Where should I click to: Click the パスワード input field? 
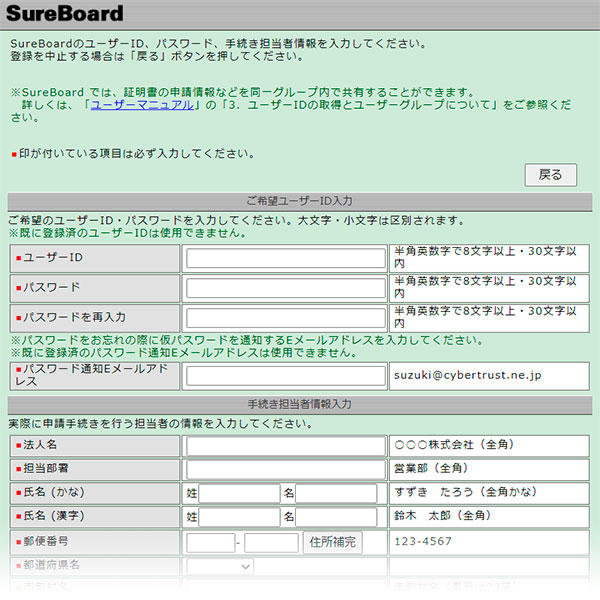coord(285,288)
